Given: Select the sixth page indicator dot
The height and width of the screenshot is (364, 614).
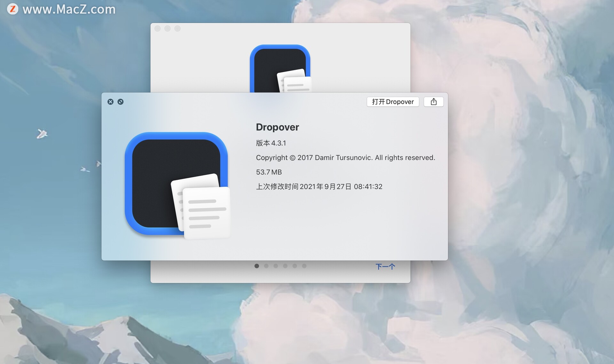Looking at the screenshot, I should pyautogui.click(x=304, y=266).
